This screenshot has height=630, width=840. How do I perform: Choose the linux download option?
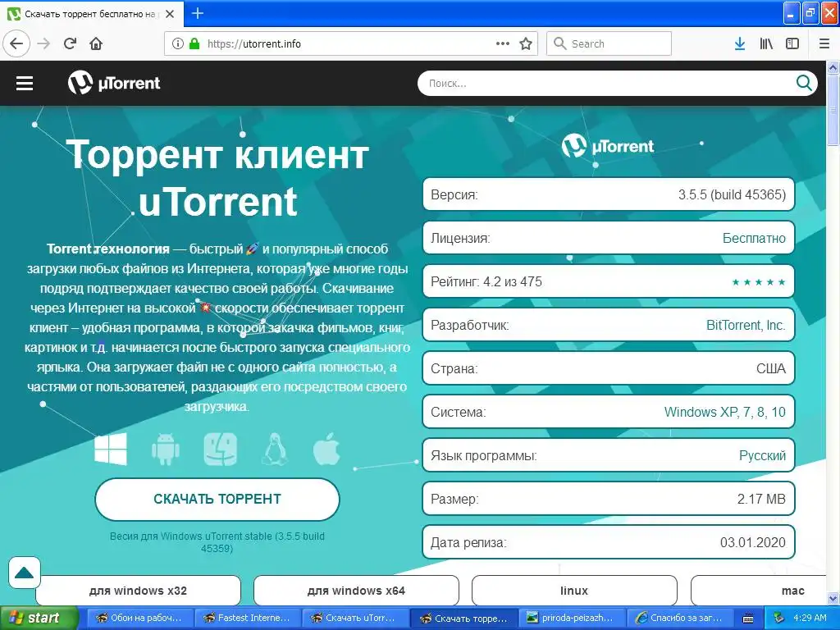(573, 591)
